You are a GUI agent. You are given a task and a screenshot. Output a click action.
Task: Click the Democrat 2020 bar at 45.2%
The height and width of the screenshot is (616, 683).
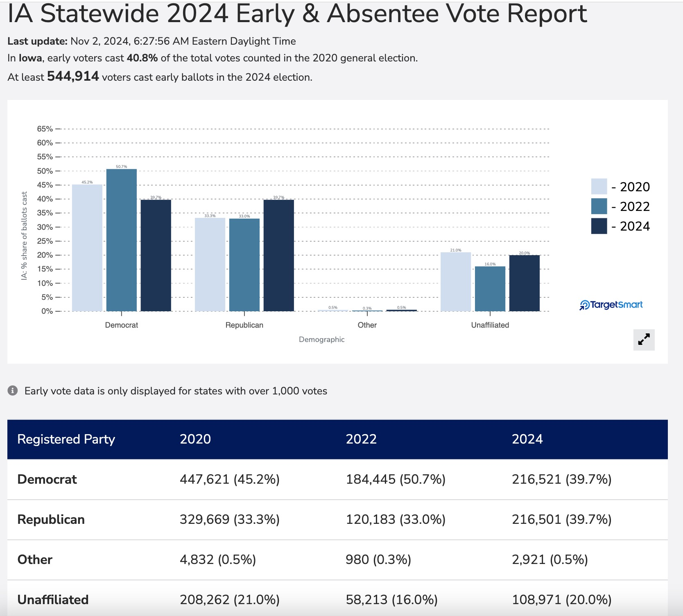click(x=87, y=248)
